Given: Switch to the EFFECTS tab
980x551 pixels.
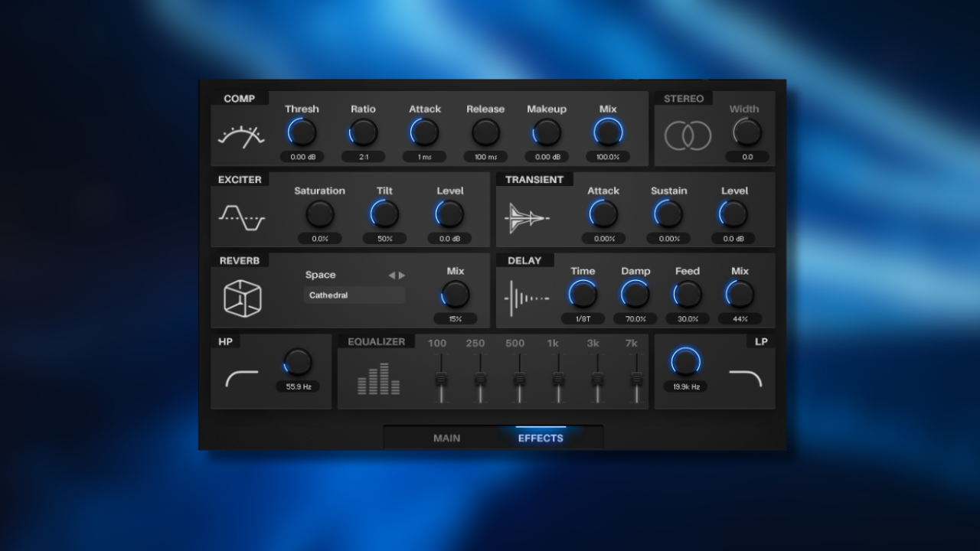Looking at the screenshot, I should coord(541,438).
